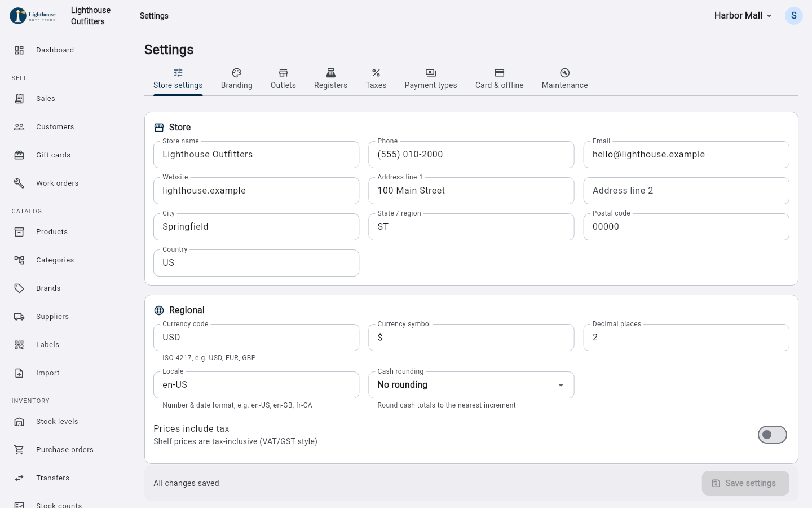Screen dimensions: 812x508
Task: Switch to the Branding tab label
Action: [x=237, y=85]
